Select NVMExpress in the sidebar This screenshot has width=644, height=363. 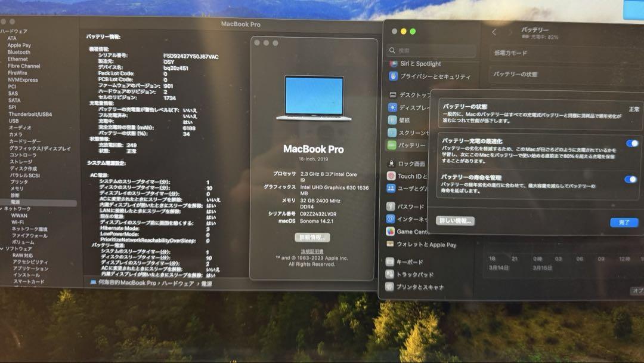pos(23,80)
